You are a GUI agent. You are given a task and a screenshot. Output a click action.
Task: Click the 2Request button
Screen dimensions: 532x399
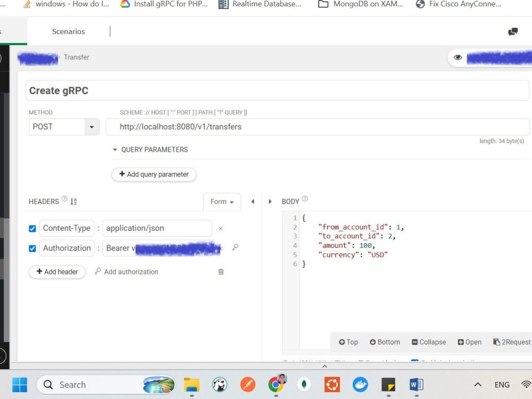point(512,342)
